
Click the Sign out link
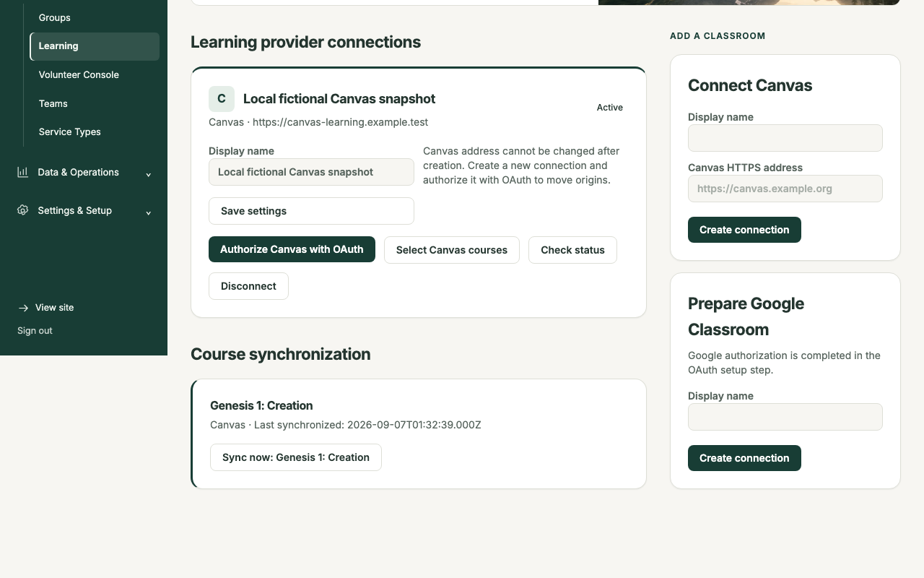click(x=35, y=331)
